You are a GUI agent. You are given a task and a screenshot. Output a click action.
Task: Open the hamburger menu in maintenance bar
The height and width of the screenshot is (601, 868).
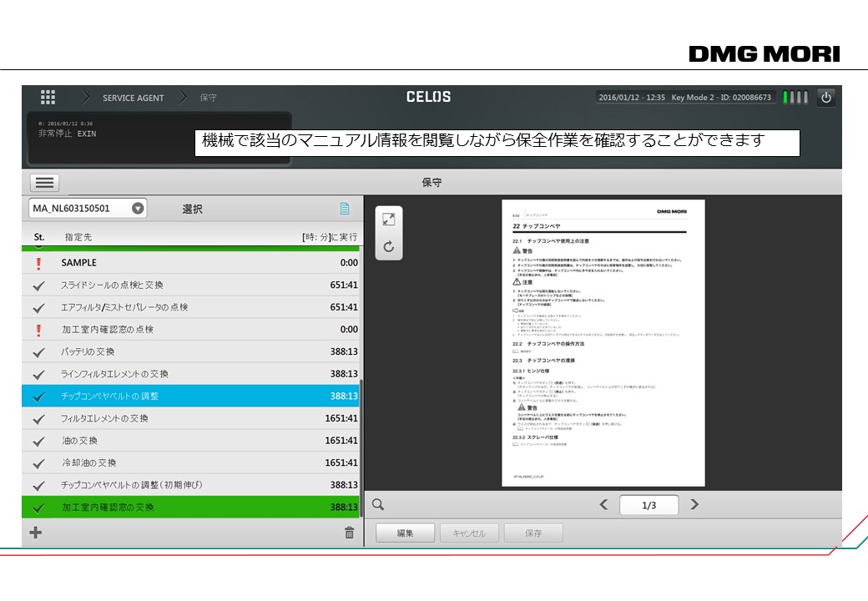[x=44, y=183]
